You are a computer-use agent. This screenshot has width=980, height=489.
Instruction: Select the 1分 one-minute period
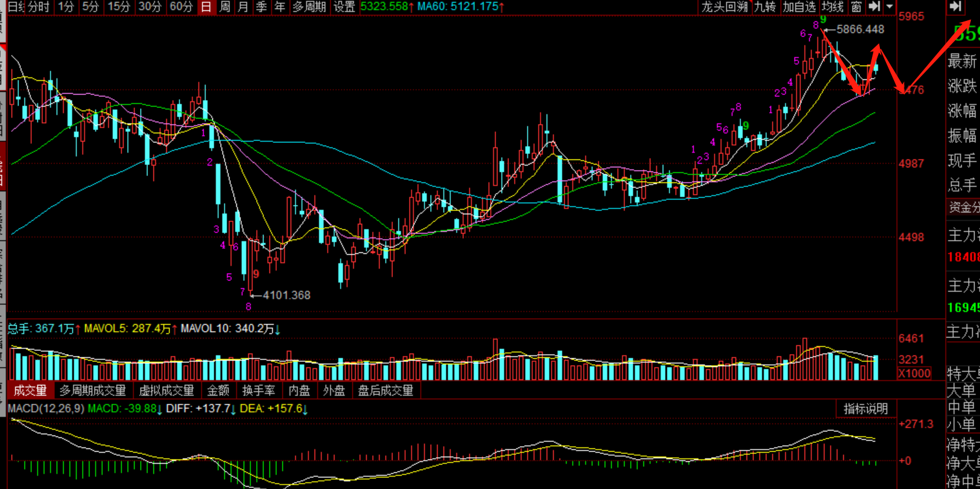[x=66, y=7]
